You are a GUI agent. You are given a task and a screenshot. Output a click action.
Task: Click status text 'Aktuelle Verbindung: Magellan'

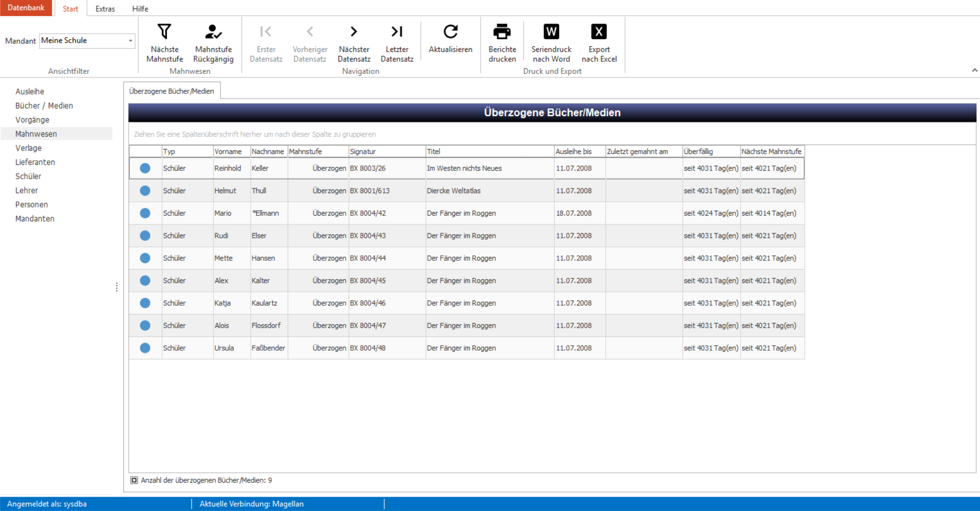click(x=252, y=504)
